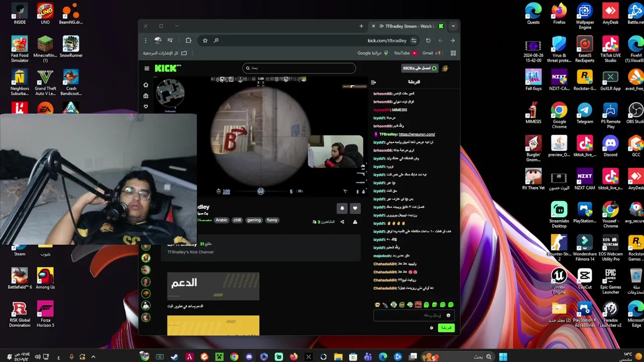This screenshot has width=644, height=362.
Task: Select the gaming tag
Action: click(x=254, y=220)
